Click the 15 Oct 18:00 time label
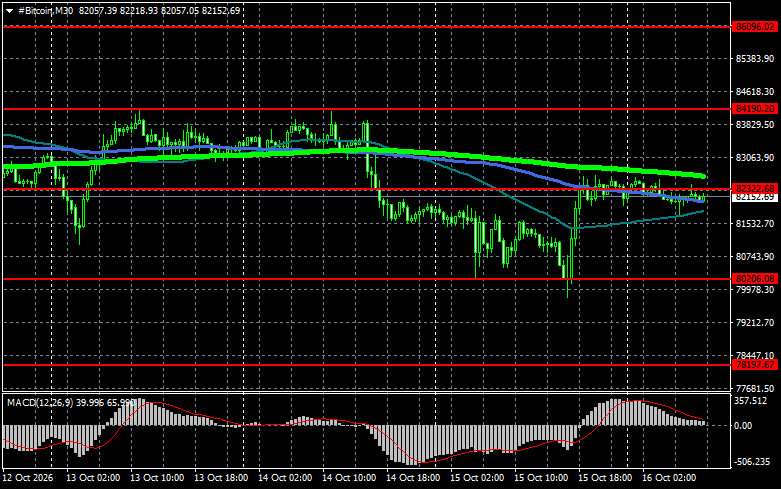781x489 pixels. click(605, 478)
